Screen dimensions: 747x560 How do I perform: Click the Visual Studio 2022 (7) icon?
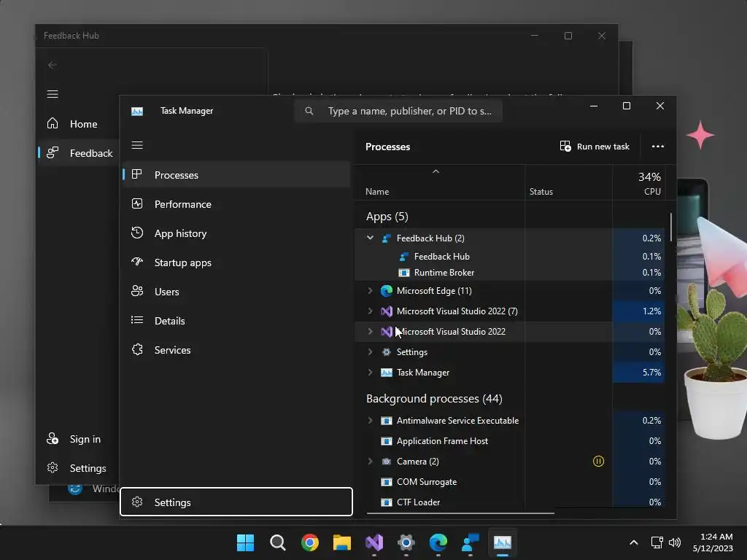387,311
